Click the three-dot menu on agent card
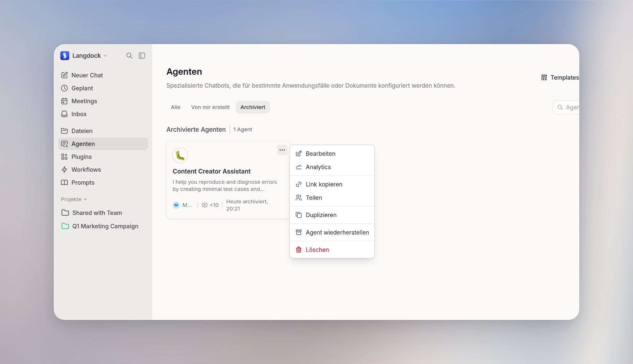The width and height of the screenshot is (633, 364). coord(282,150)
